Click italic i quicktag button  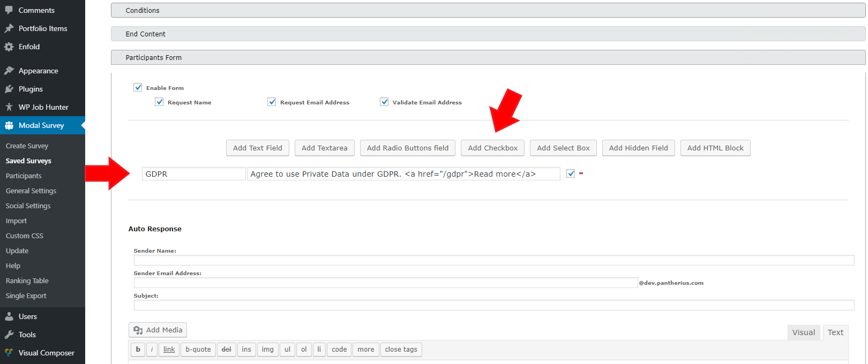(x=152, y=350)
